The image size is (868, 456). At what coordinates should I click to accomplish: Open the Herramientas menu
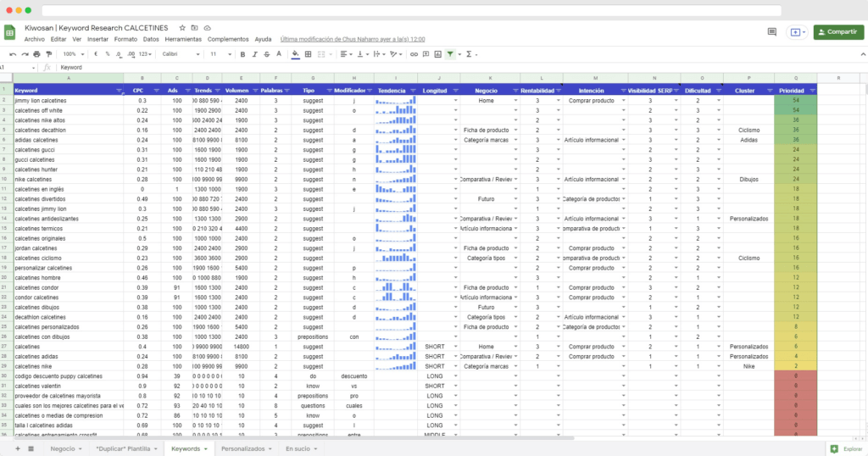point(183,39)
